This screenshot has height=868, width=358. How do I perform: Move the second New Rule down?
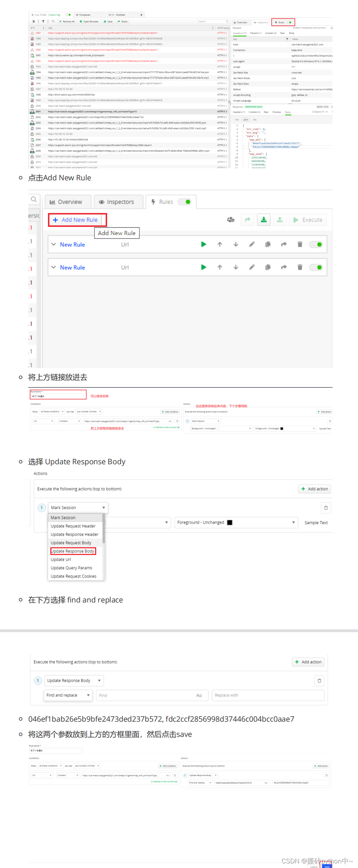pyautogui.click(x=236, y=267)
